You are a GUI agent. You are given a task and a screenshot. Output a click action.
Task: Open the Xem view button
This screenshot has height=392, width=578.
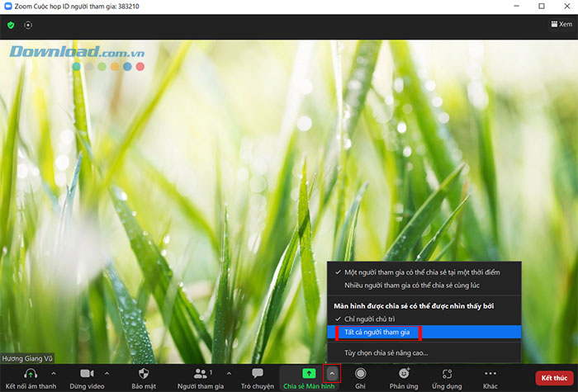click(560, 25)
